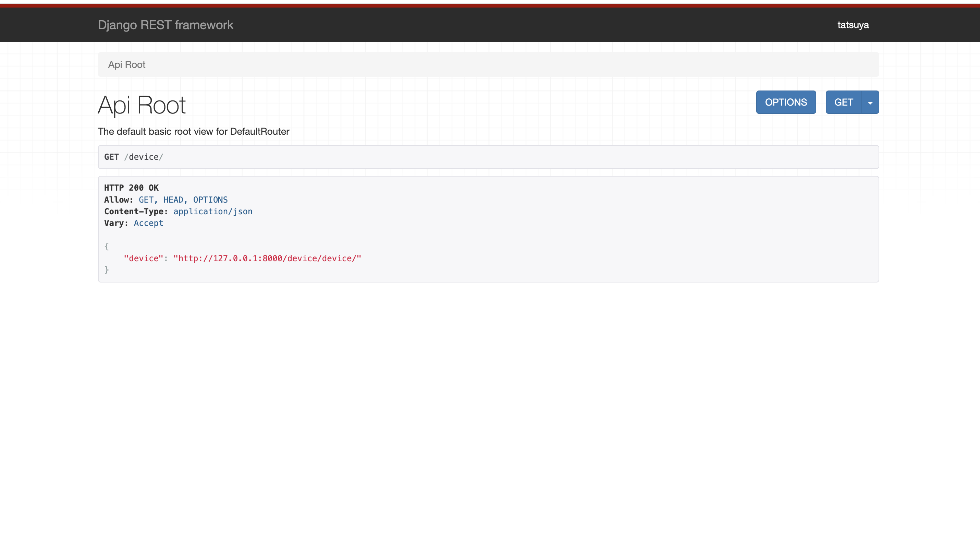
Task: Click the Accept header value
Action: [148, 223]
